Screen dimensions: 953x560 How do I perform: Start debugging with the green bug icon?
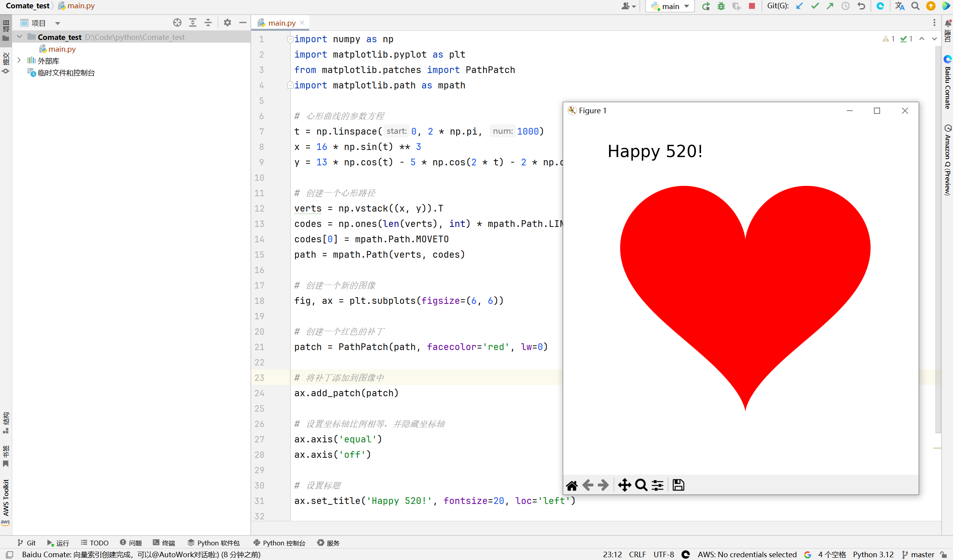pos(721,6)
